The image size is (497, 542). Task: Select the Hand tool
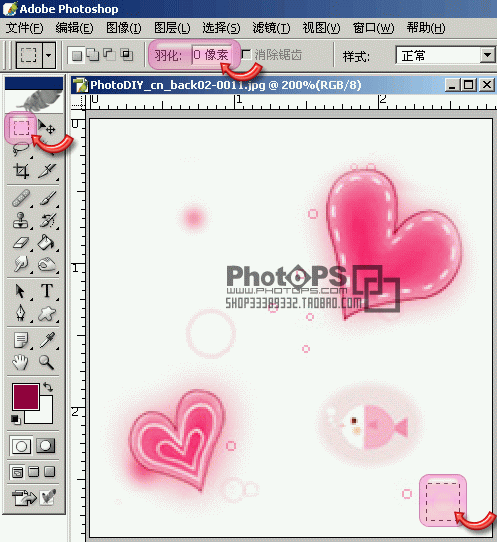[21, 362]
